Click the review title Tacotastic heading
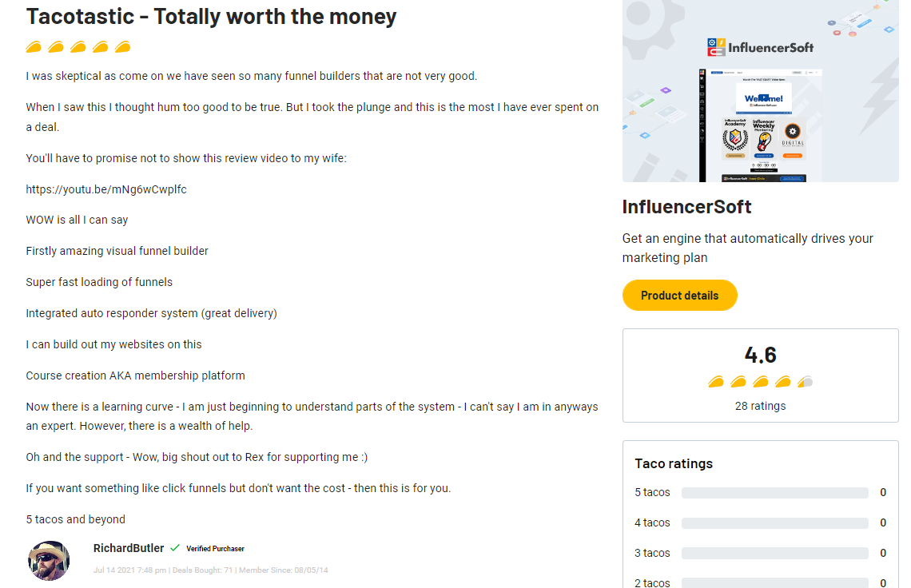Viewport: 911px width, 588px height. click(x=211, y=16)
